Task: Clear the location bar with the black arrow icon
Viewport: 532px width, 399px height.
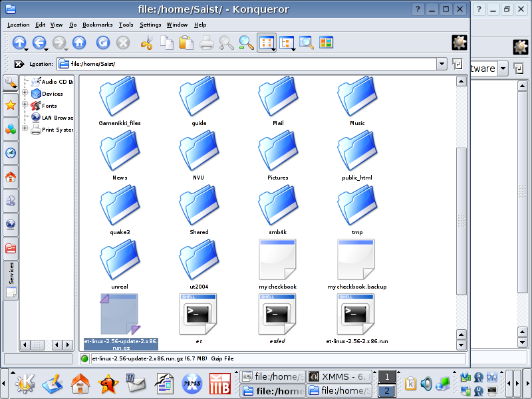Action: point(19,64)
